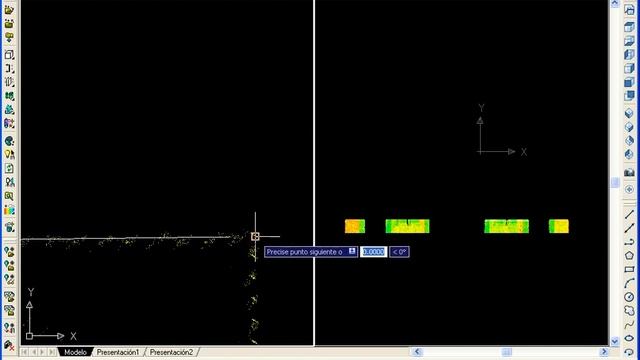
Task: Expand the dynamic prompt options arrow
Action: [352, 251]
